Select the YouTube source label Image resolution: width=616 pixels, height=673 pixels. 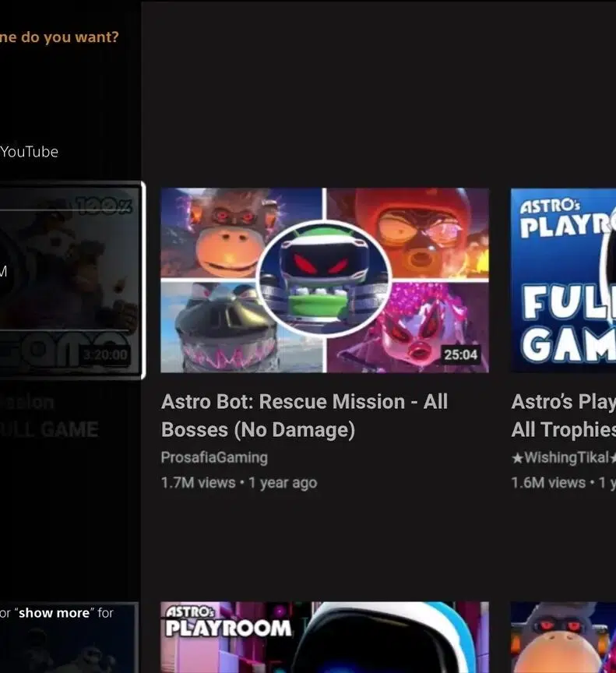point(29,152)
